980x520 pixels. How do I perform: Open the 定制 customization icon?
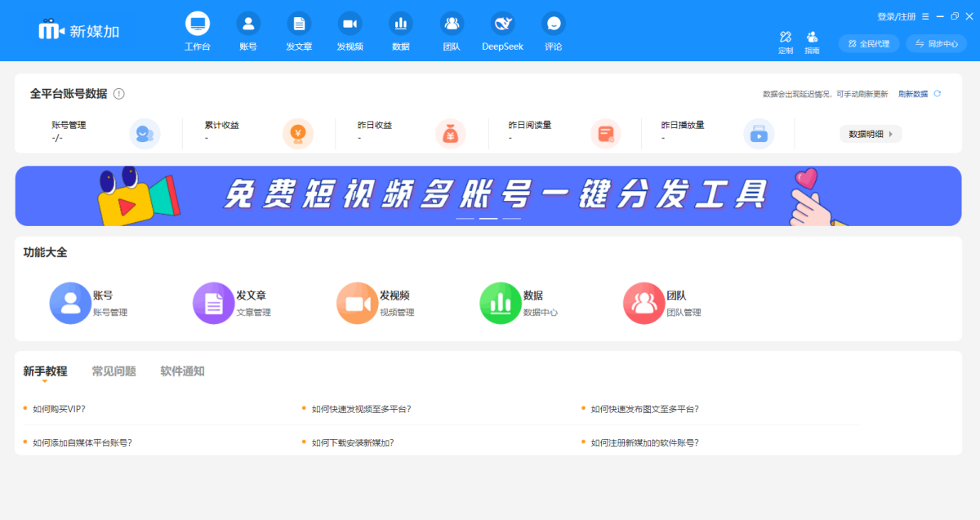point(785,42)
